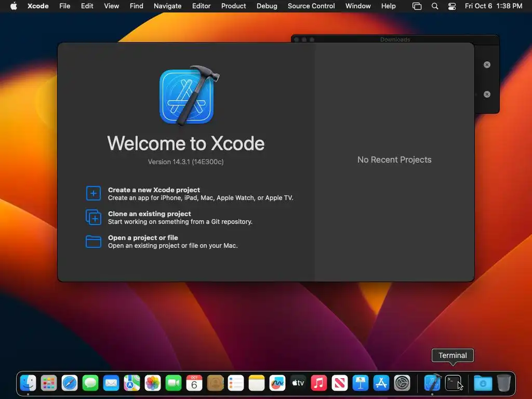Open System Settings gear in Dock
The width and height of the screenshot is (532, 399).
402,383
